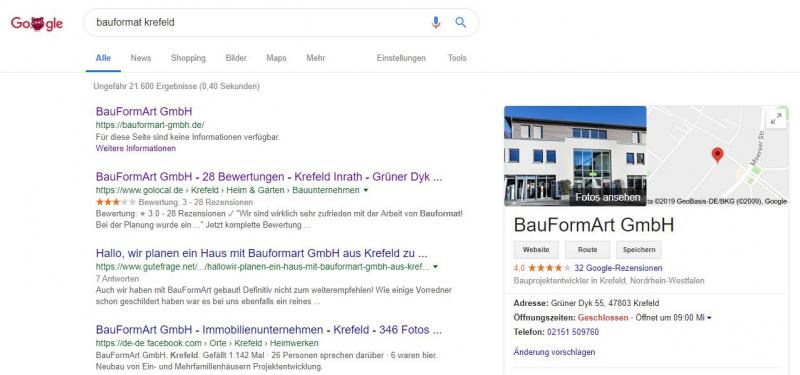Switch to the Bilder tab
Viewport: 800px width, 375px height.
point(236,58)
